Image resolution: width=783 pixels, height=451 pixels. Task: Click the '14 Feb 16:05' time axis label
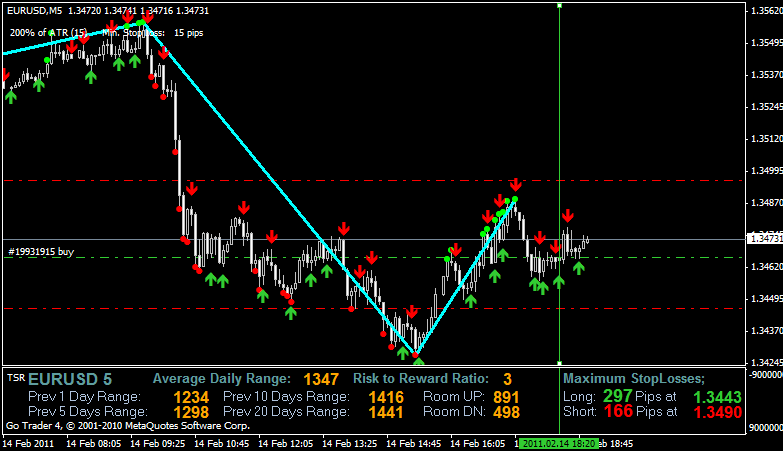(x=477, y=444)
